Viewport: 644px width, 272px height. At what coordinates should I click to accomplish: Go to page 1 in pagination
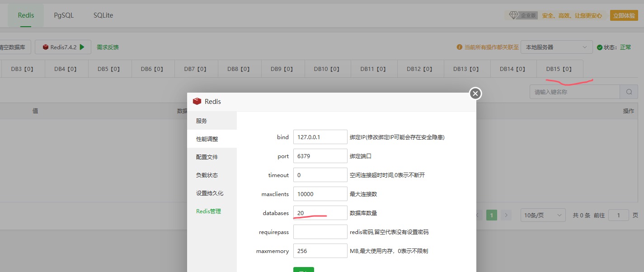click(492, 215)
